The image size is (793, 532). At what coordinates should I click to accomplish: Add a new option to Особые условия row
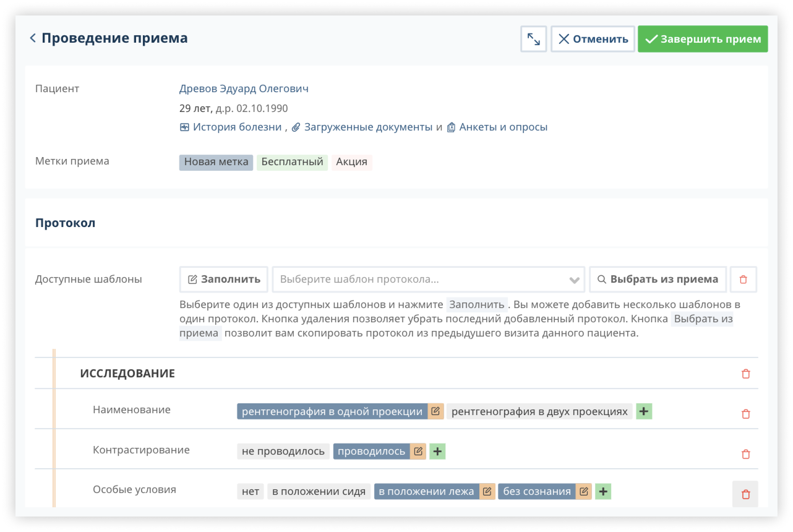pos(603,491)
